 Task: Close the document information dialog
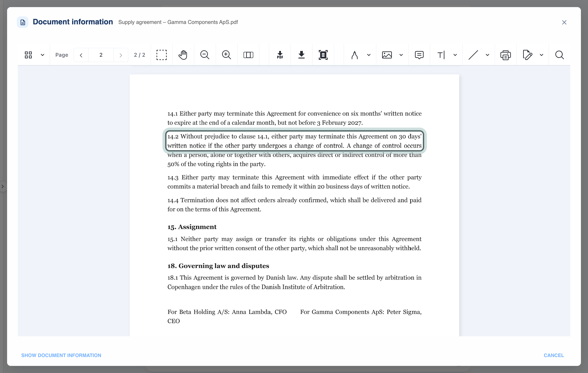pyautogui.click(x=564, y=22)
